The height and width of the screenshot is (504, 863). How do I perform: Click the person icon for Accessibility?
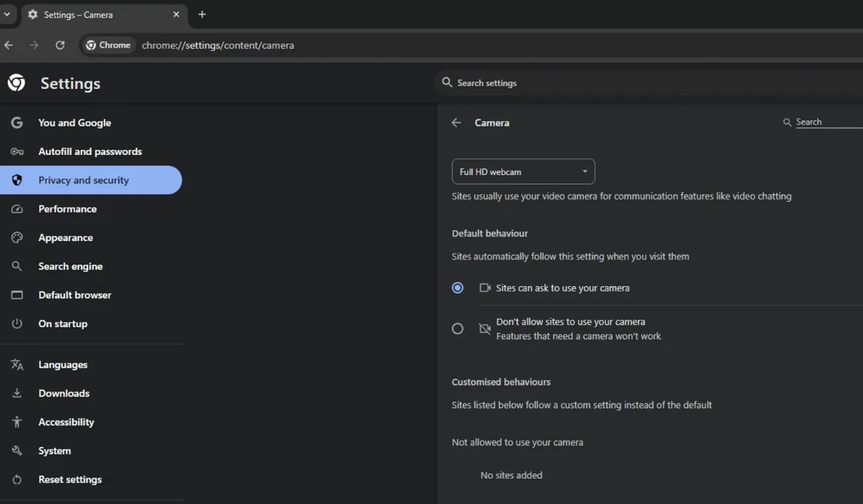(17, 422)
